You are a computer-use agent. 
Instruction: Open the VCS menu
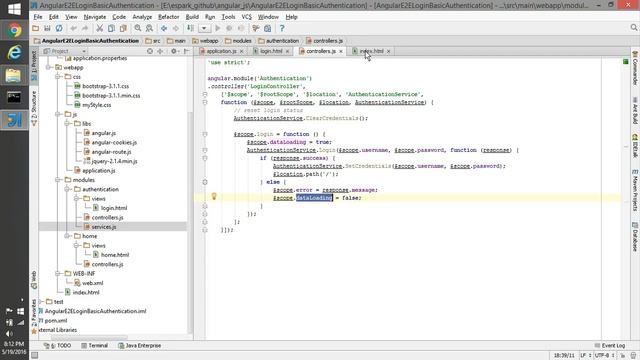(247, 17)
